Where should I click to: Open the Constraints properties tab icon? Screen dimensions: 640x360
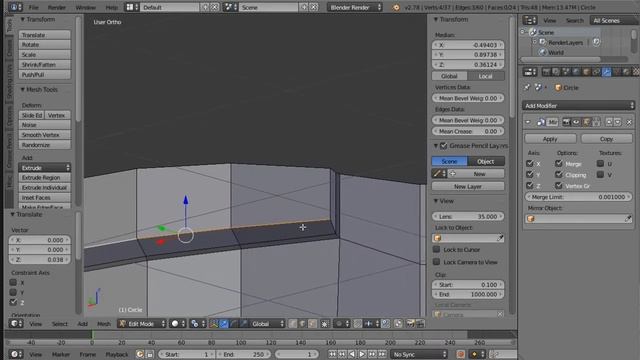coord(596,72)
